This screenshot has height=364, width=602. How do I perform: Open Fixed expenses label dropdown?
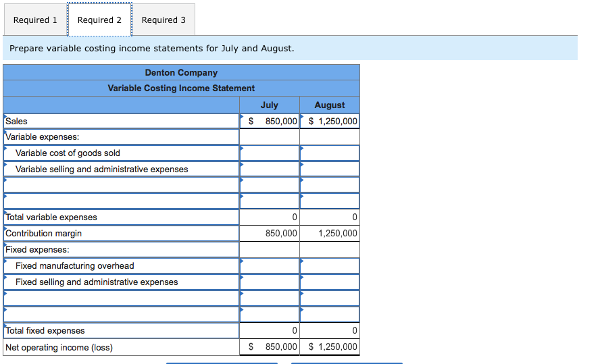122,250
